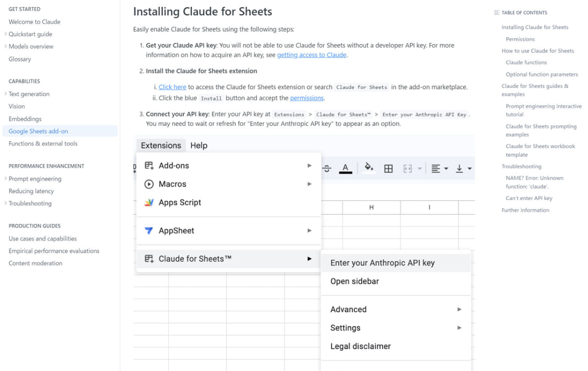Jump to Prompt engineering interactive tutorial

click(x=544, y=110)
